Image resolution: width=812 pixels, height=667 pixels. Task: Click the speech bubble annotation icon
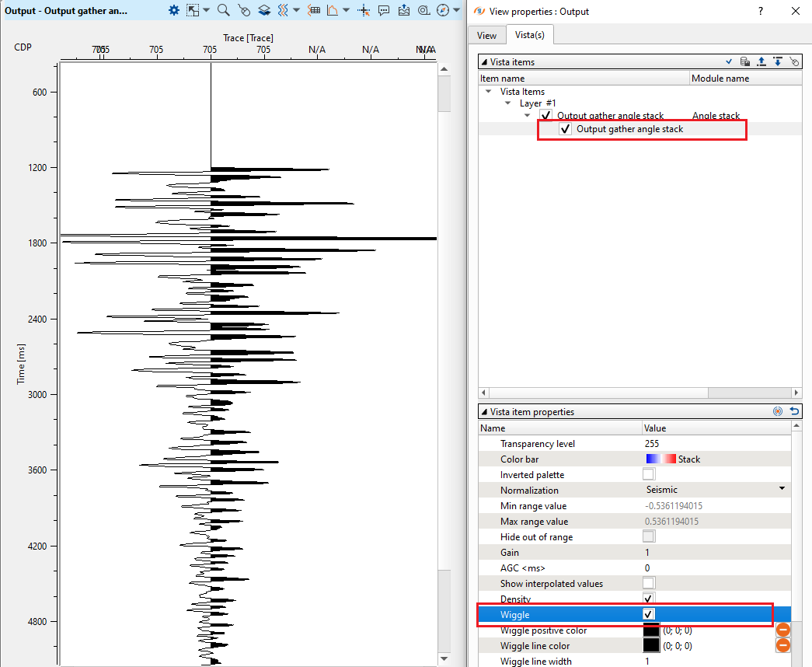click(384, 10)
